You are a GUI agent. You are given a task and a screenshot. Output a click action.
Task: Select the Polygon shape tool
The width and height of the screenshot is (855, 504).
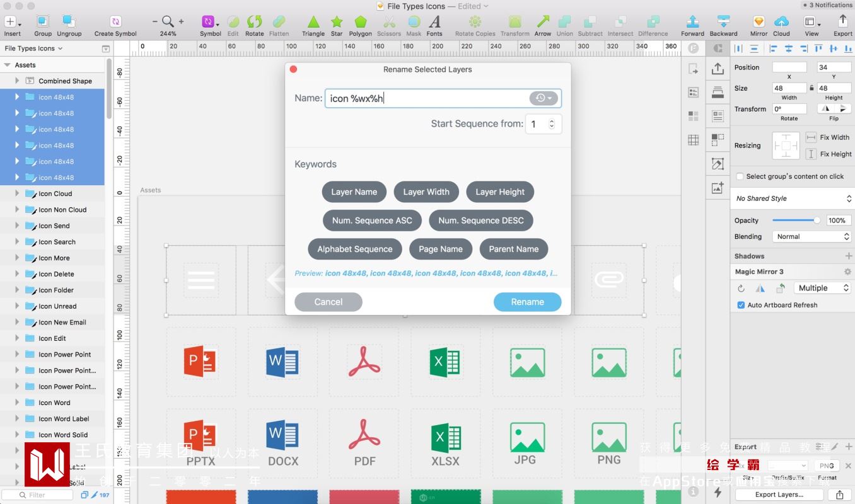[x=361, y=25]
